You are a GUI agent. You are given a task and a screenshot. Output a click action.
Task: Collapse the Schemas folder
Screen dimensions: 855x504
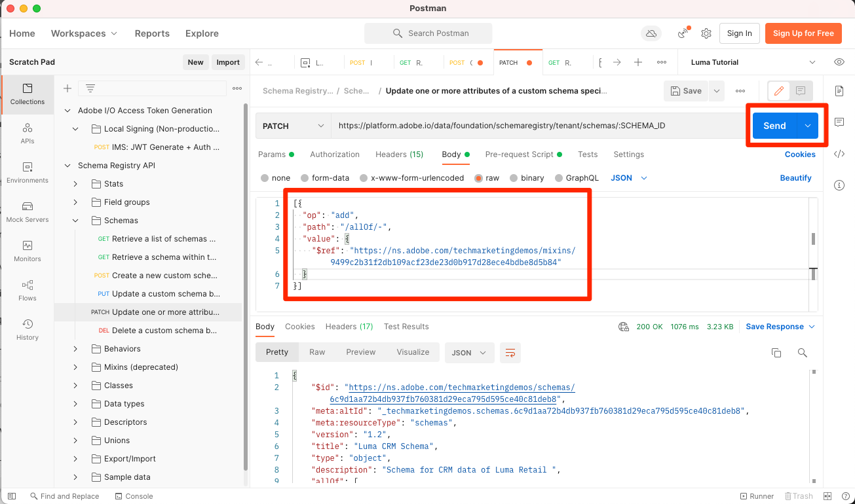[x=75, y=221]
